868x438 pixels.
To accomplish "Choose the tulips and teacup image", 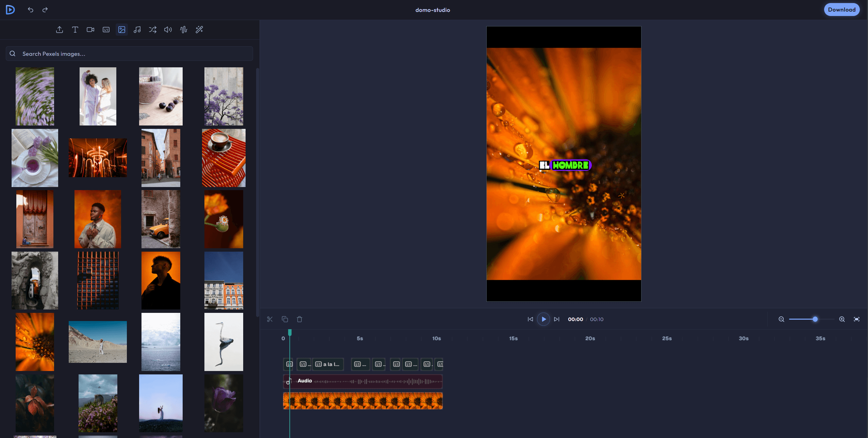I will point(35,158).
